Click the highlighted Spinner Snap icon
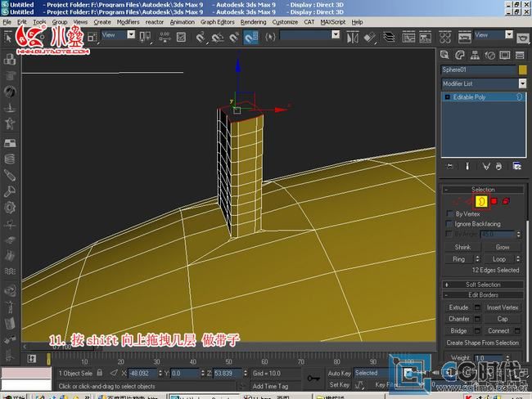532x399 pixels. [x=250, y=37]
